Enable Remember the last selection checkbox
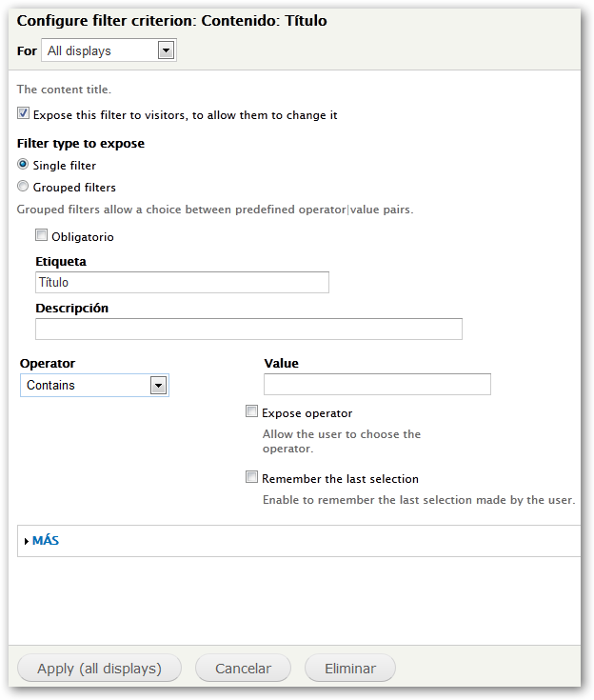 click(x=251, y=478)
